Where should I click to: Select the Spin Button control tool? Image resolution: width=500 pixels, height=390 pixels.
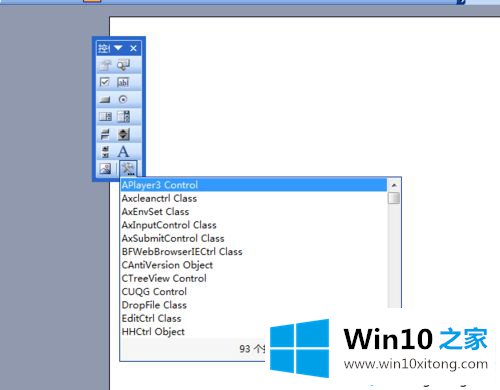(123, 134)
